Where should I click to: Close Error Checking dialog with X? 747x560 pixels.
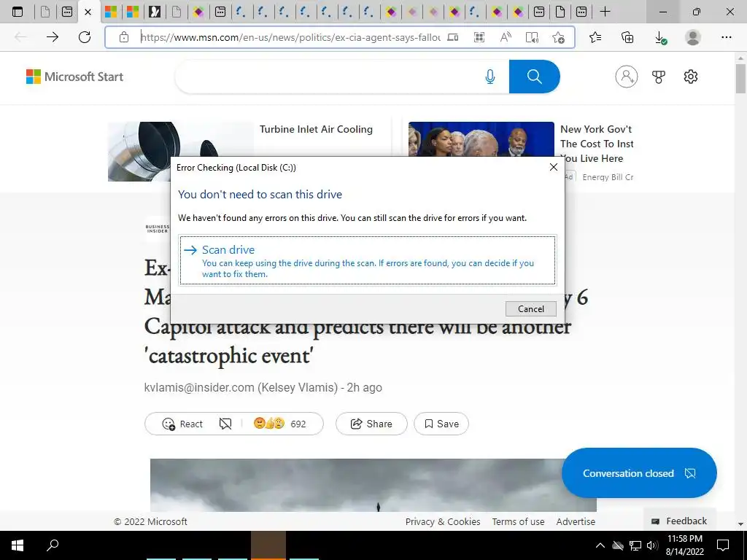point(553,167)
